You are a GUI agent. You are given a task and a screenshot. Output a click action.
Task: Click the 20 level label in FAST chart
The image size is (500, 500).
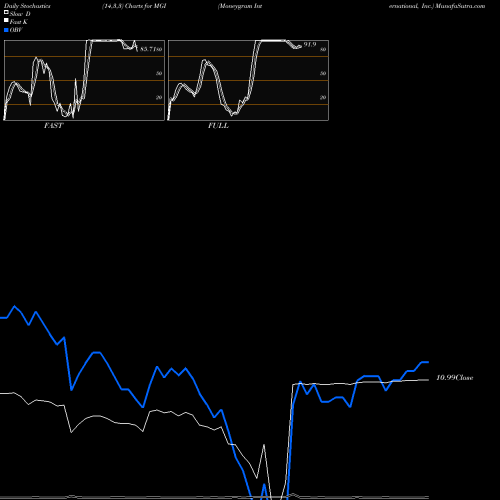click(159, 97)
